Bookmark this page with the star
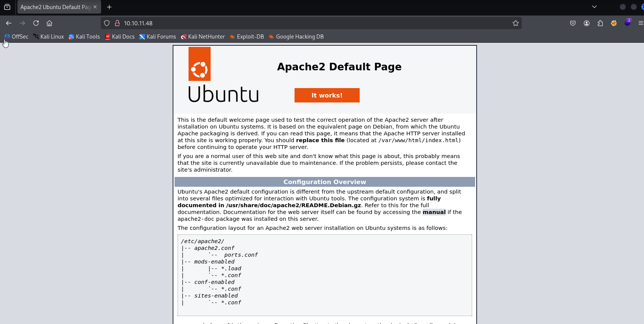The image size is (644, 324). click(515, 23)
